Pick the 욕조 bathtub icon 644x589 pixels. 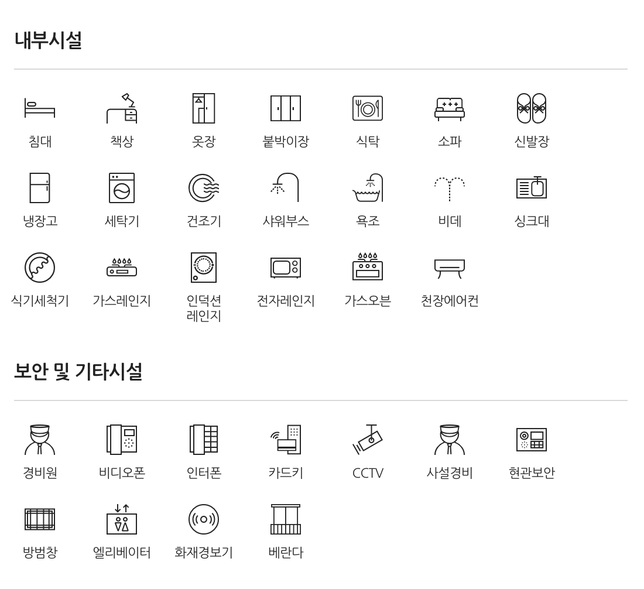(x=368, y=188)
